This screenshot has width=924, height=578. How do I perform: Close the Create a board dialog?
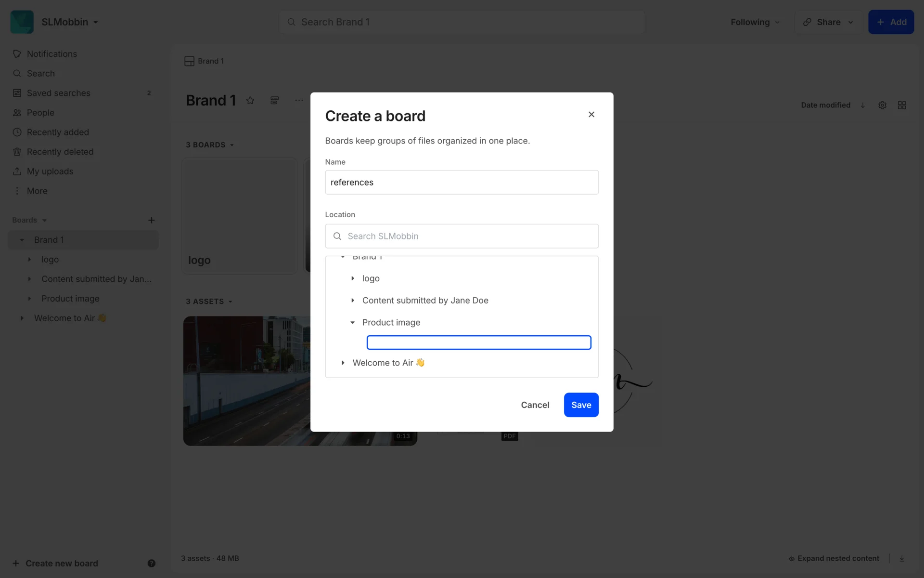pyautogui.click(x=591, y=114)
